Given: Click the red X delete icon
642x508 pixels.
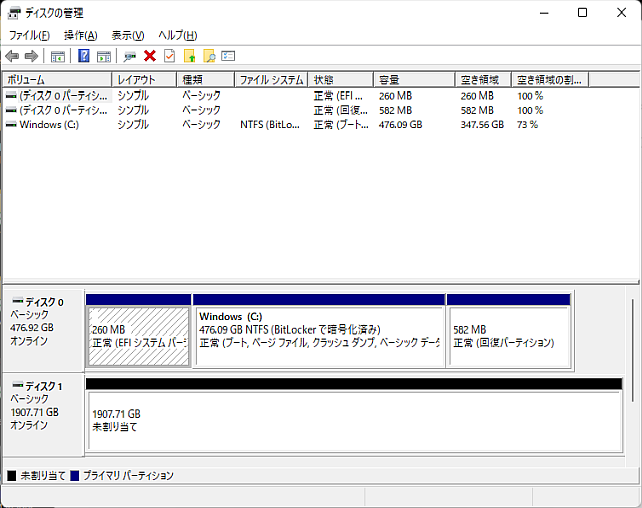Looking at the screenshot, I should 150,56.
